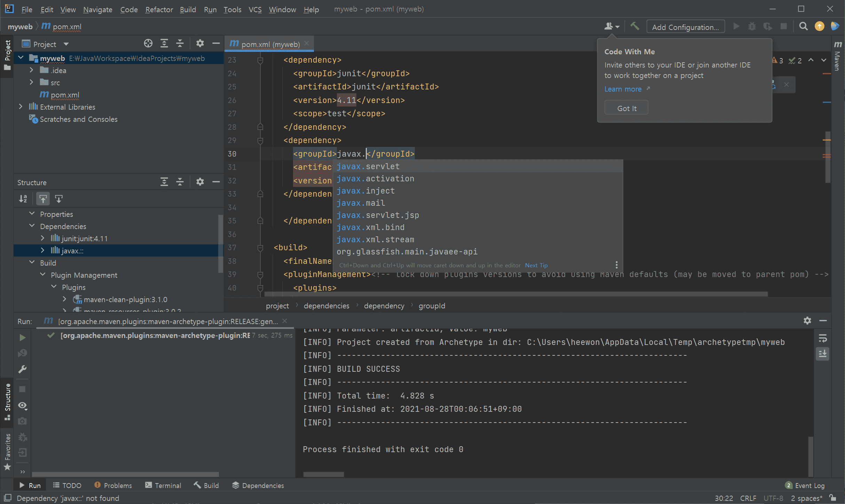Click the Rerun green play icon in Run panel
This screenshot has height=504, width=845.
click(x=22, y=338)
